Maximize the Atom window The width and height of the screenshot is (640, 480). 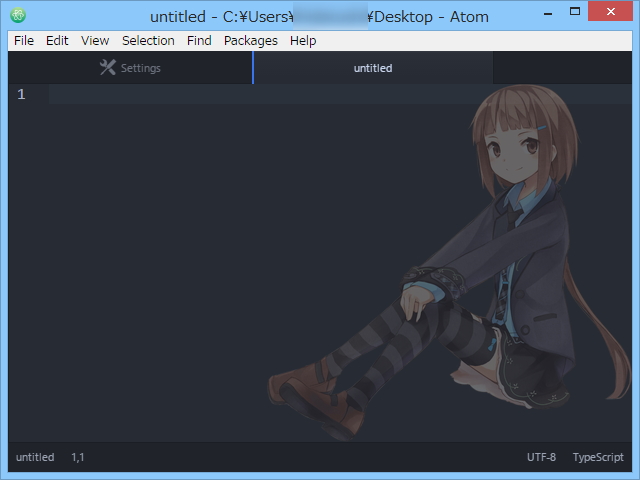(x=575, y=11)
